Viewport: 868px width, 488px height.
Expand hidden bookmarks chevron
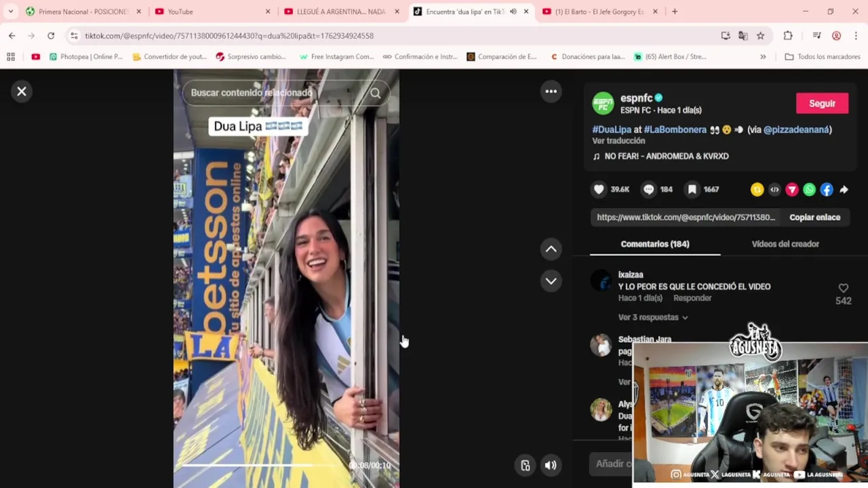pyautogui.click(x=763, y=57)
